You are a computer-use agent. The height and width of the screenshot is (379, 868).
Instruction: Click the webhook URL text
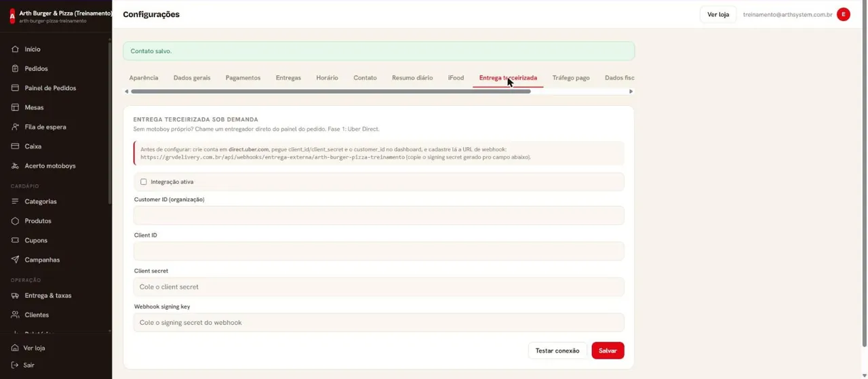(x=273, y=157)
